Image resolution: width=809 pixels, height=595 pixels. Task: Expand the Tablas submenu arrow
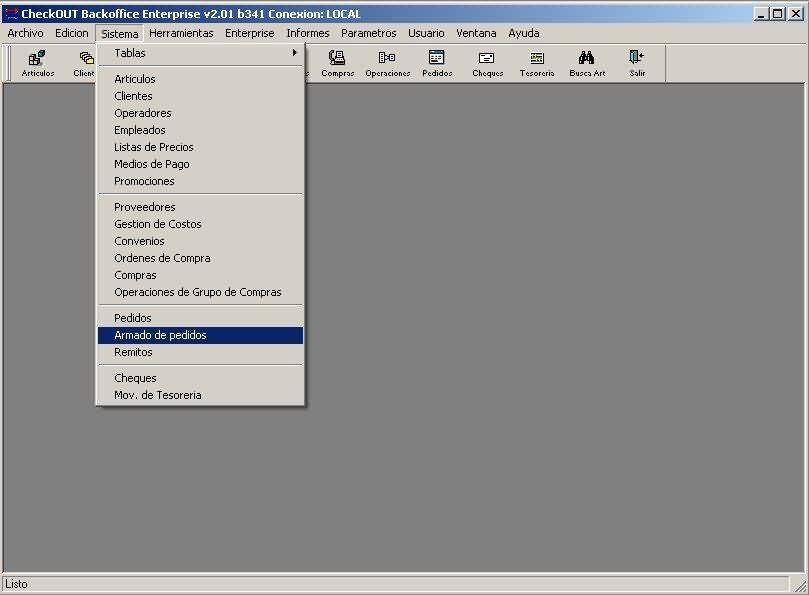tap(295, 53)
